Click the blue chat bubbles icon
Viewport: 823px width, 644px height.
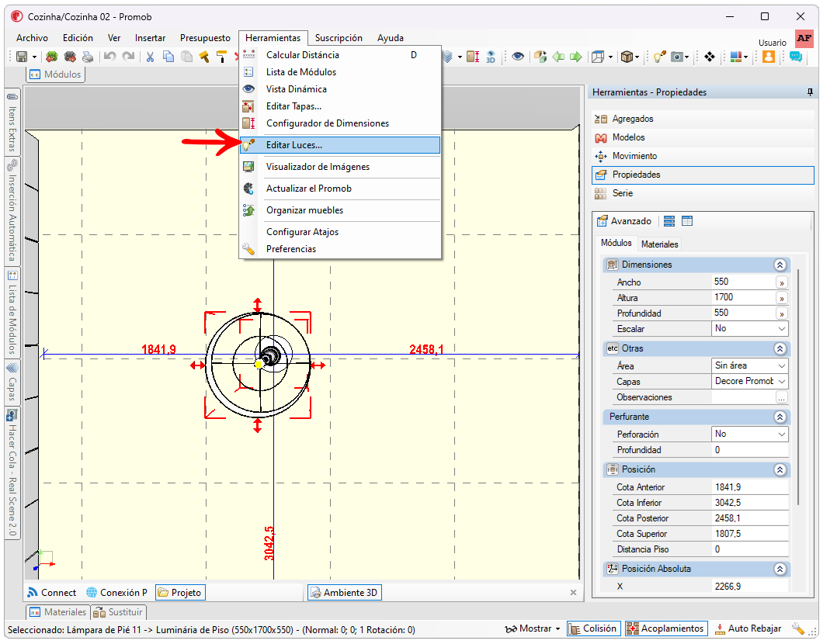click(796, 56)
